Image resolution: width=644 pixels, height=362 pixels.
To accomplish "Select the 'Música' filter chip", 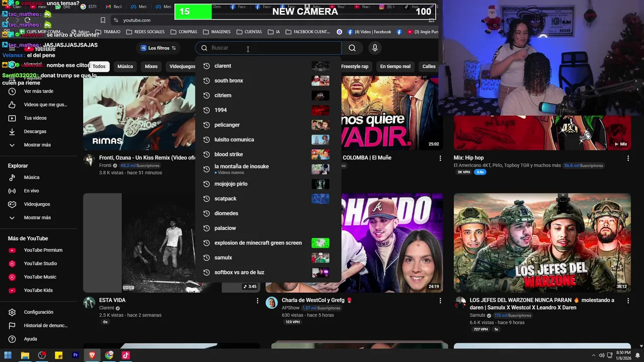I will click(x=125, y=66).
